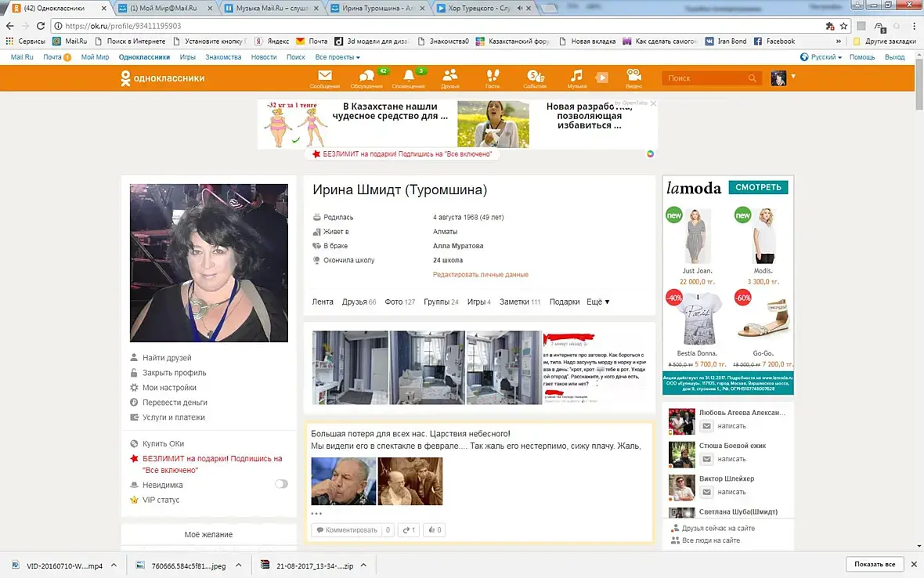Open the Video icon in the header
924x578 pixels.
click(x=634, y=78)
